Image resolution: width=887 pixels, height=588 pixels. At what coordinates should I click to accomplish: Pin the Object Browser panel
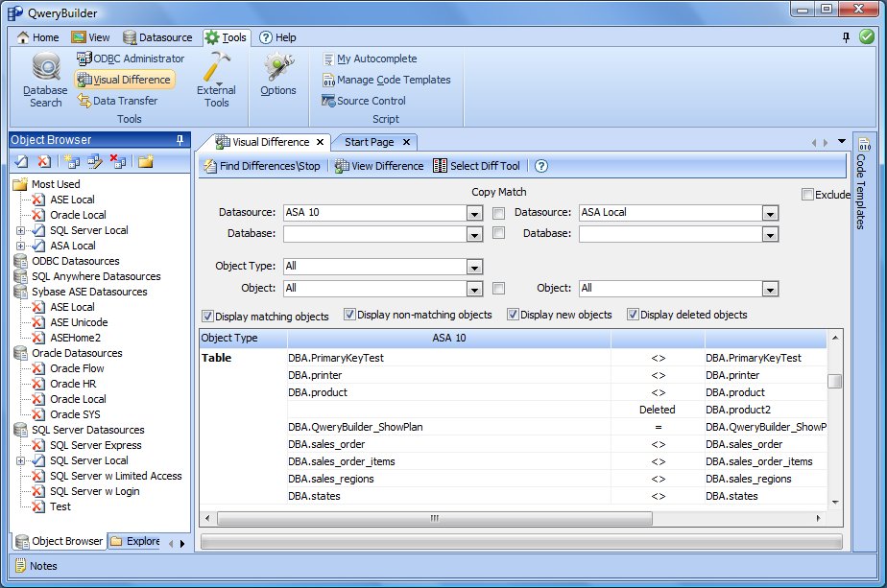tap(180, 140)
